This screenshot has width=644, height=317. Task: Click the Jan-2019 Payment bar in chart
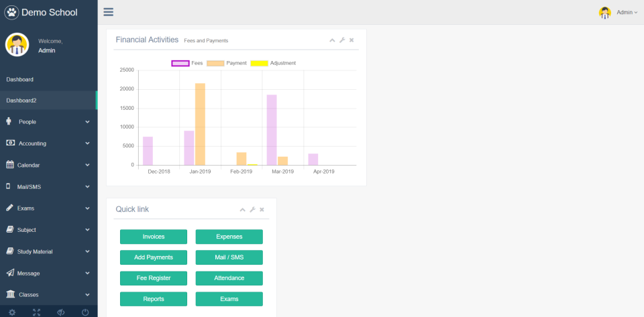200,124
